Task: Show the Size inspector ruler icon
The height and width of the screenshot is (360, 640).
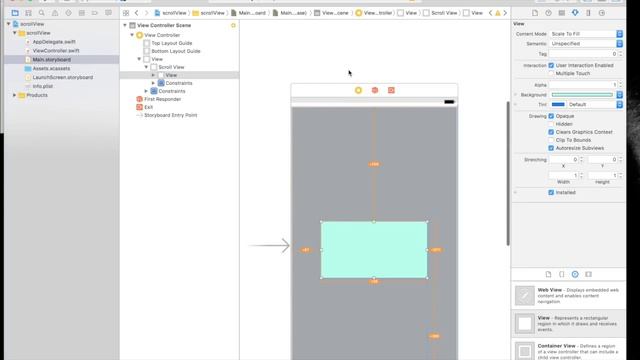Action: pos(588,13)
